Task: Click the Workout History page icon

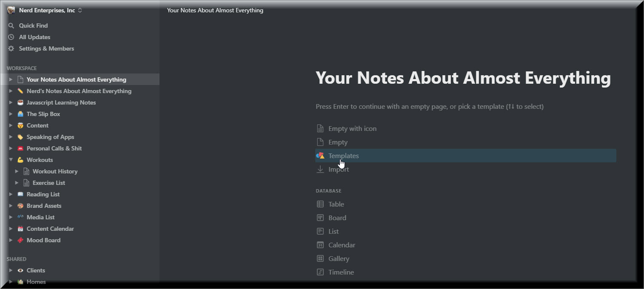Action: click(x=26, y=171)
